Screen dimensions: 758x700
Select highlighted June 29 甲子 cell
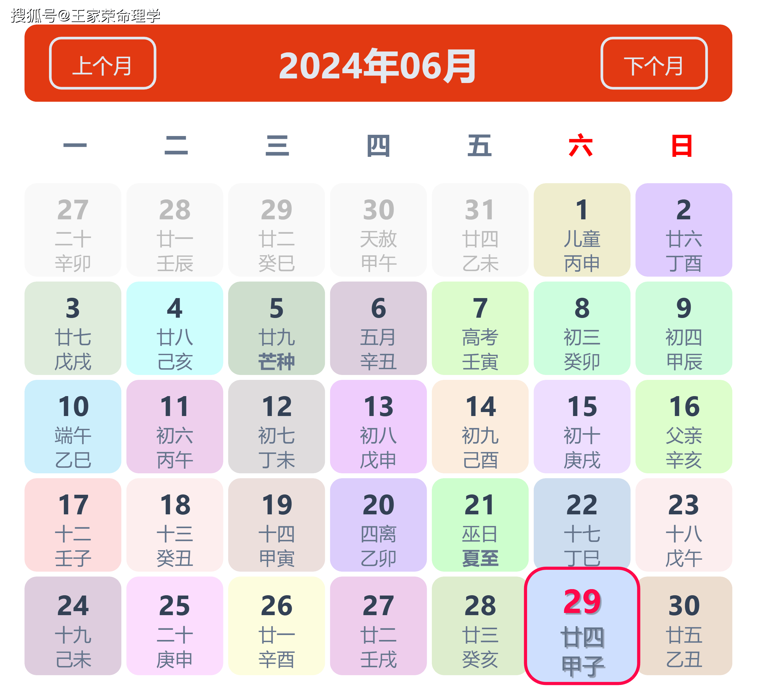(x=582, y=626)
